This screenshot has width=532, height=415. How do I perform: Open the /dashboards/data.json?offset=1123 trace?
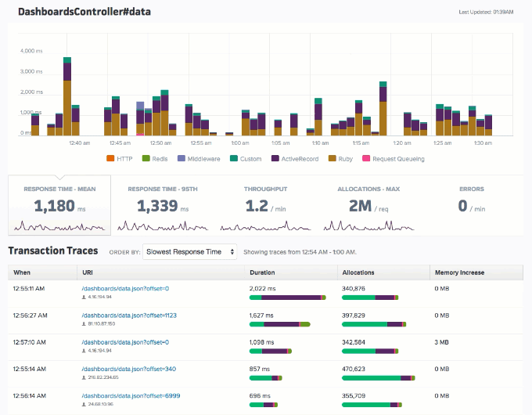[x=129, y=316]
